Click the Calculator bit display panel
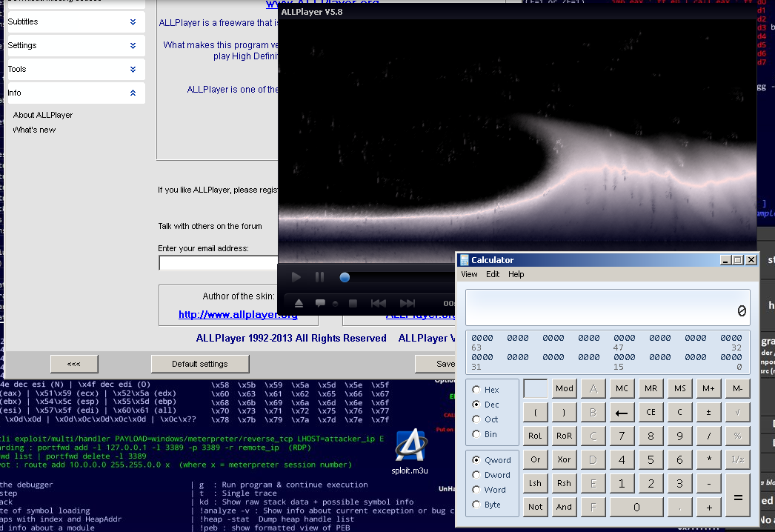This screenshot has height=532, width=775. pos(608,352)
